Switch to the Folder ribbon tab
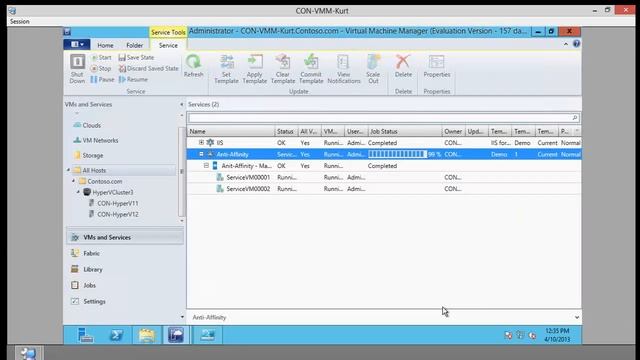Screen dimensions: 640x360 [135, 45]
